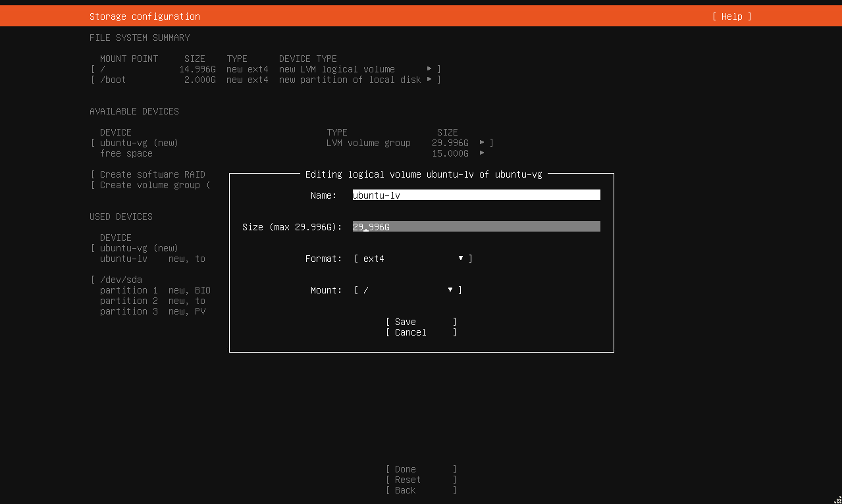Image resolution: width=842 pixels, height=504 pixels.
Task: Expand the Mount point dropdown
Action: (x=408, y=290)
